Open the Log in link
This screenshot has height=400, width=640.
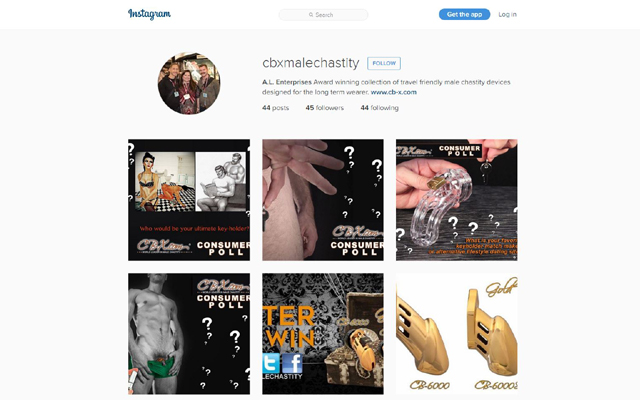pyautogui.click(x=507, y=14)
